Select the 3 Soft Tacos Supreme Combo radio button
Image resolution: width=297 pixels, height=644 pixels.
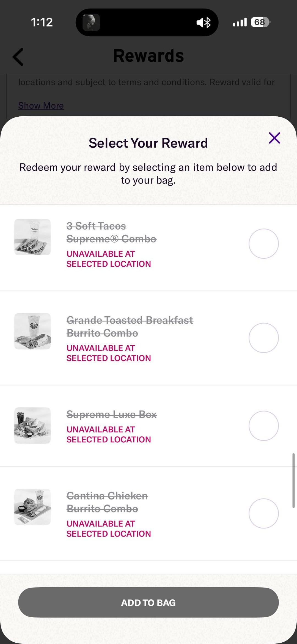(263, 244)
